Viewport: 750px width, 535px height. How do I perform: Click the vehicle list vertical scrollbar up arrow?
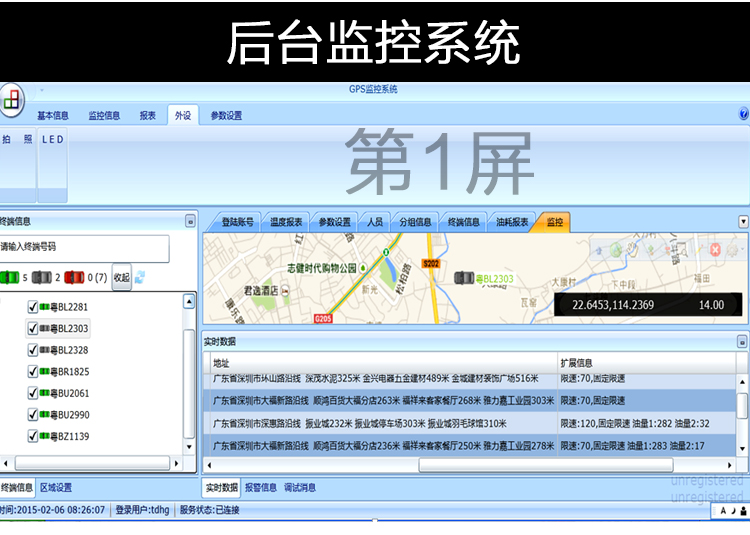pyautogui.click(x=189, y=302)
